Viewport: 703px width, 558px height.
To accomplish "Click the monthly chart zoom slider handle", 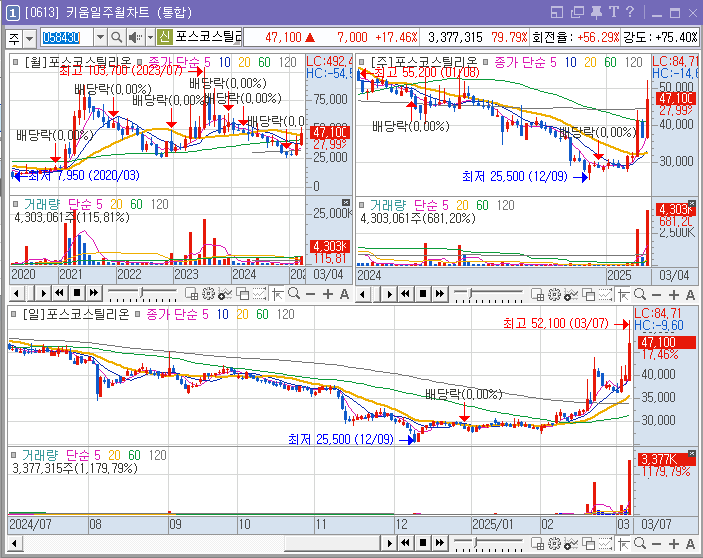I will [x=142, y=293].
